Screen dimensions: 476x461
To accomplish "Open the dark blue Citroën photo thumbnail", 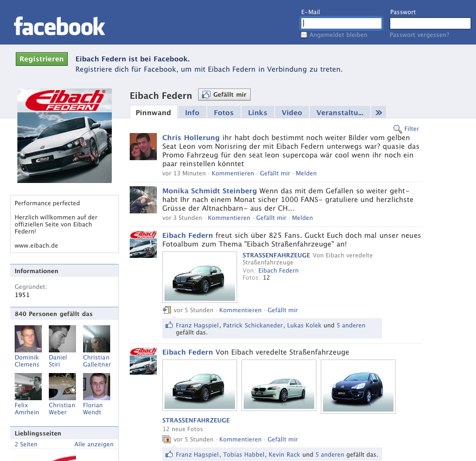I will (358, 387).
